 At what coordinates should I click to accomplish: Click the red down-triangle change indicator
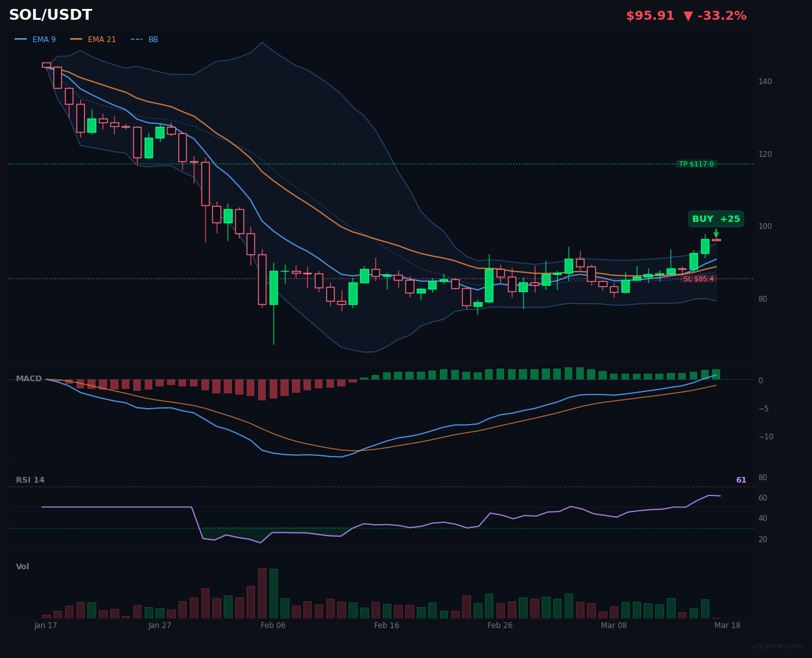click(687, 15)
